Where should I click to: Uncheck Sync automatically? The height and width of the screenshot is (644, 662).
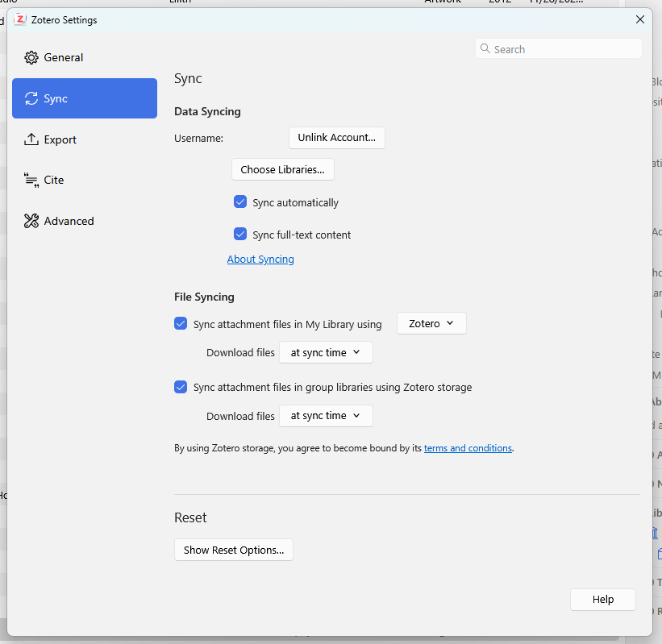(239, 202)
